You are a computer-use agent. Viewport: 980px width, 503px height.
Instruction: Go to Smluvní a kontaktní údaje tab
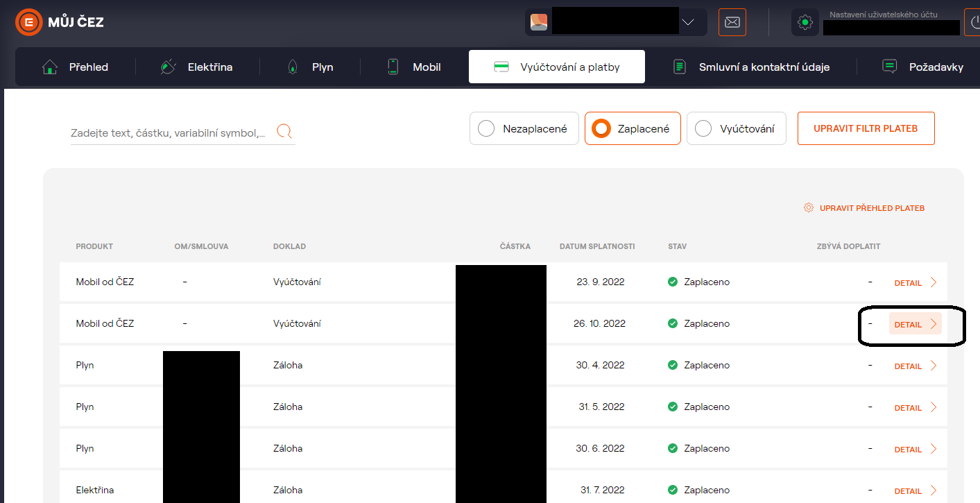click(x=752, y=67)
